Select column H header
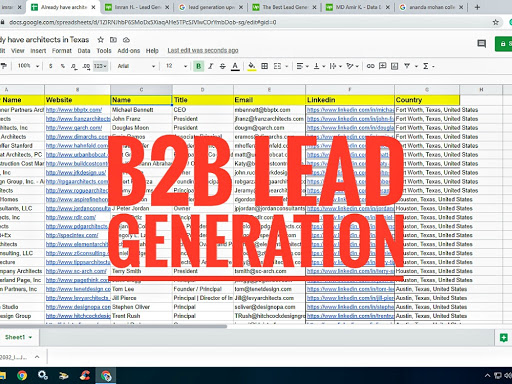The image size is (512, 384). coord(481,90)
